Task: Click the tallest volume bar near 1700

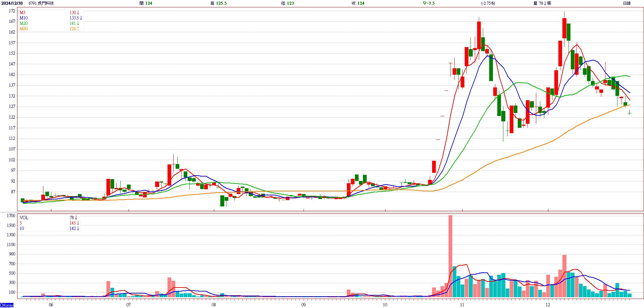Action: (x=450, y=256)
